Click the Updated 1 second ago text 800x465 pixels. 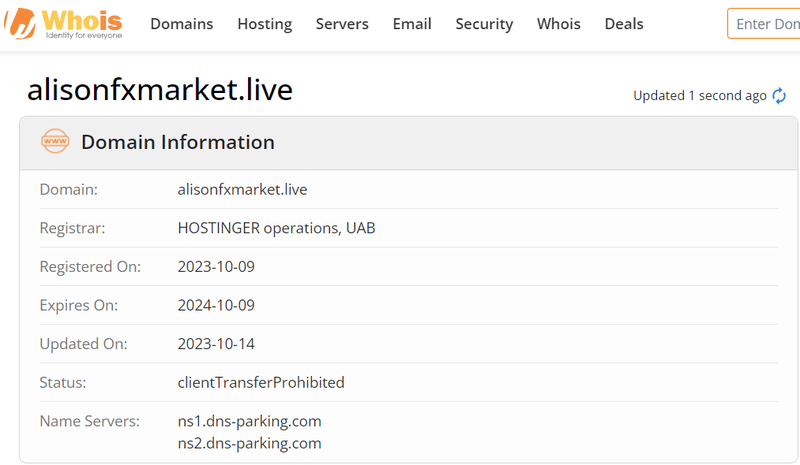(699, 96)
